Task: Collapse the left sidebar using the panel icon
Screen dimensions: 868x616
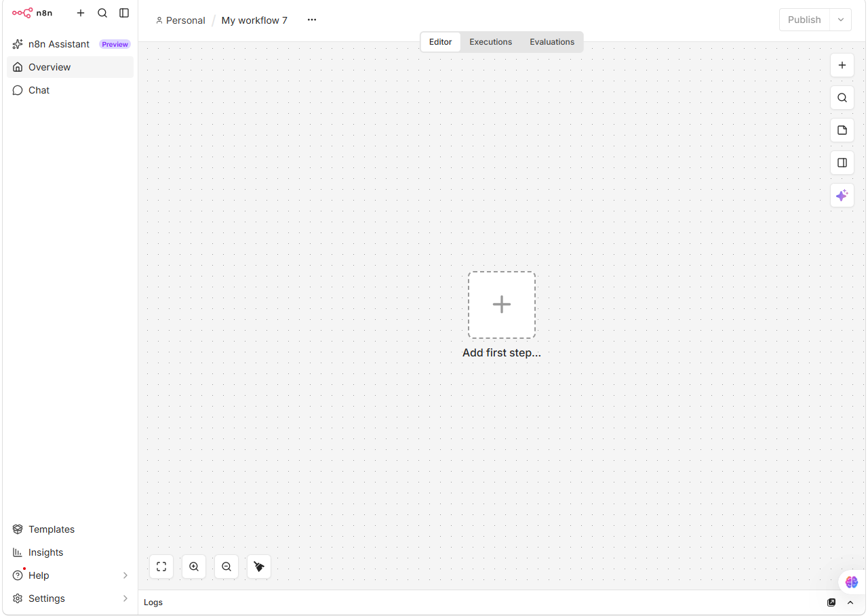Action: (124, 13)
